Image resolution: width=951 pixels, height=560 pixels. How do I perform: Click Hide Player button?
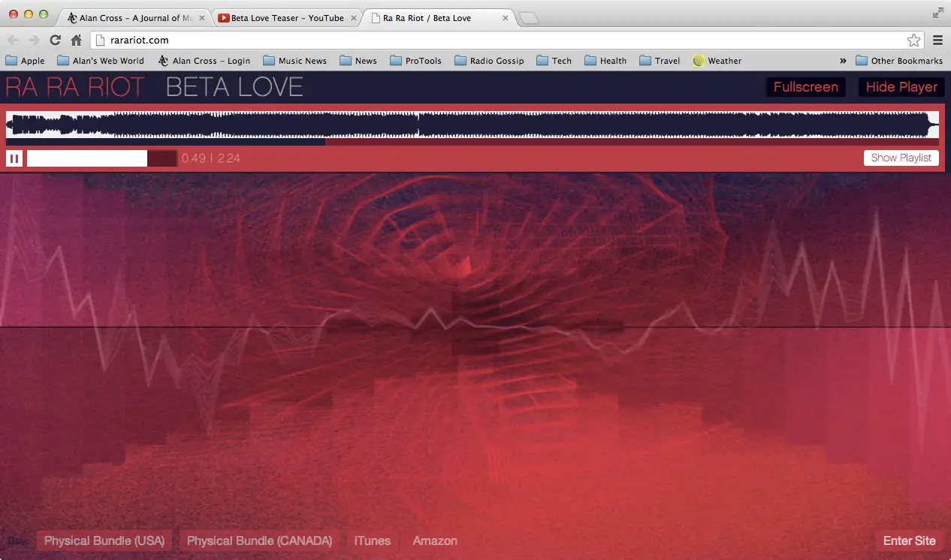pos(901,87)
